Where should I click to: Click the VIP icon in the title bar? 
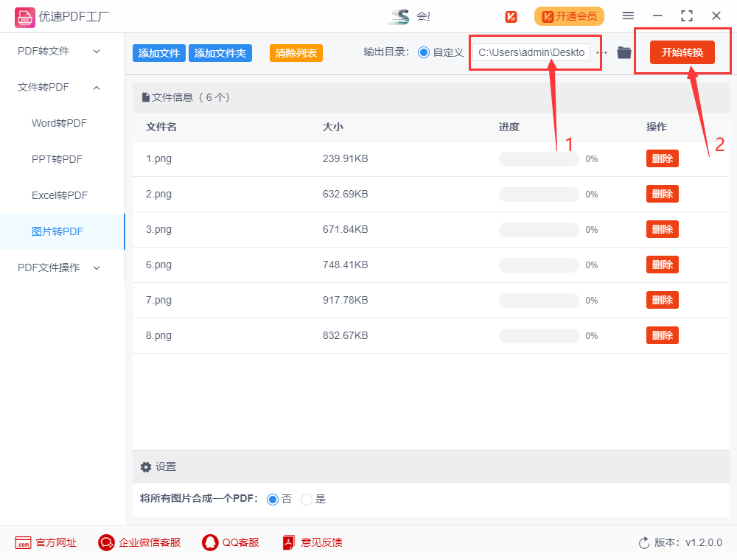click(511, 16)
